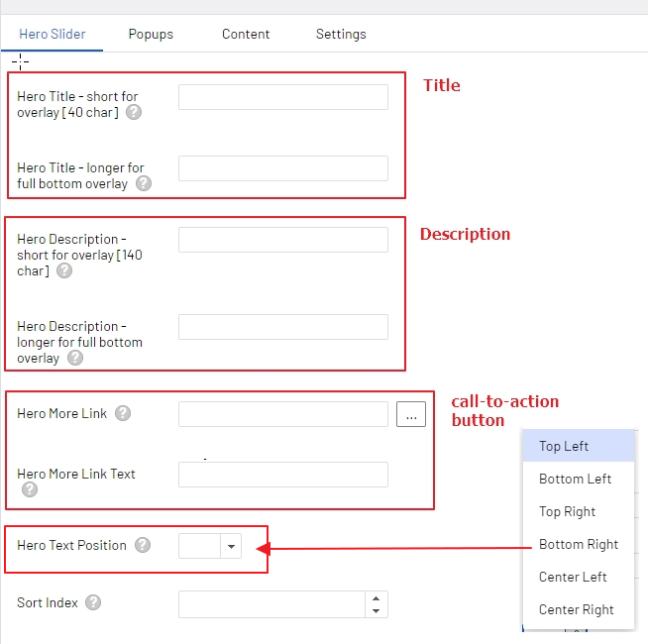
Task: Click the ellipsis browse button for Hero More Link
Action: [411, 414]
